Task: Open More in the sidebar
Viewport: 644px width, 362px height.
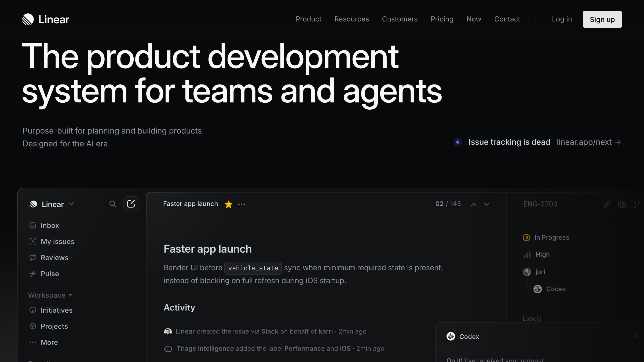Action: [x=49, y=342]
